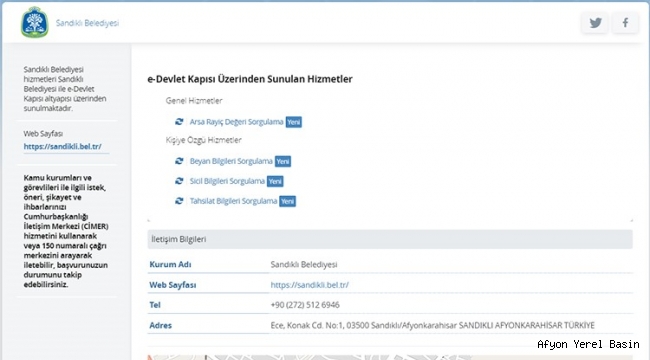
Task: Click the Yeni badge next to Arsa Rayiç
Action: [293, 122]
